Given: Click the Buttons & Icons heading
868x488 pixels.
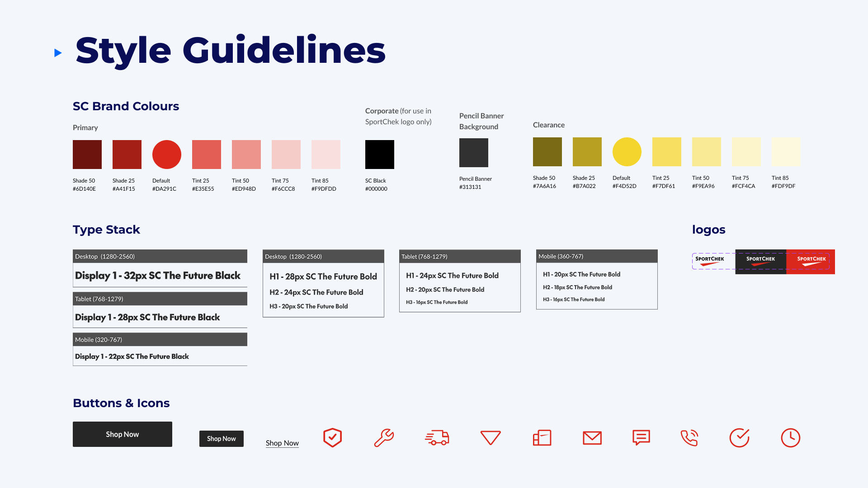Looking at the screenshot, I should (121, 403).
